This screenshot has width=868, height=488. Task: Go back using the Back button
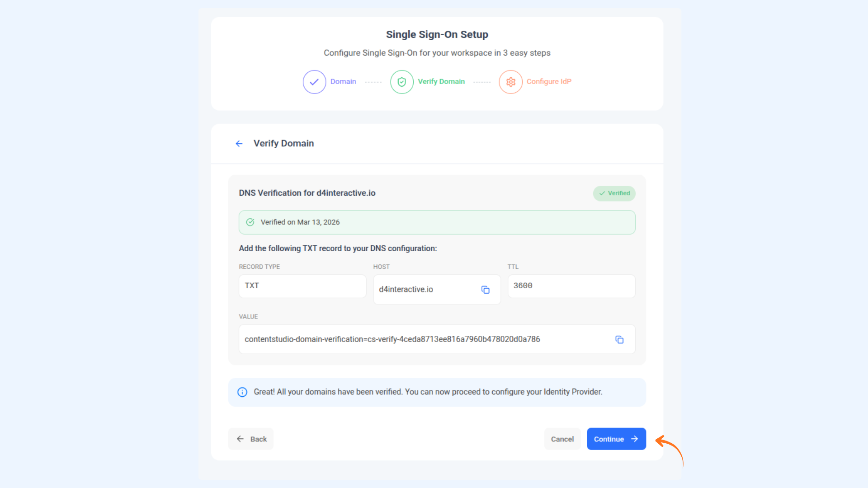[x=251, y=439]
